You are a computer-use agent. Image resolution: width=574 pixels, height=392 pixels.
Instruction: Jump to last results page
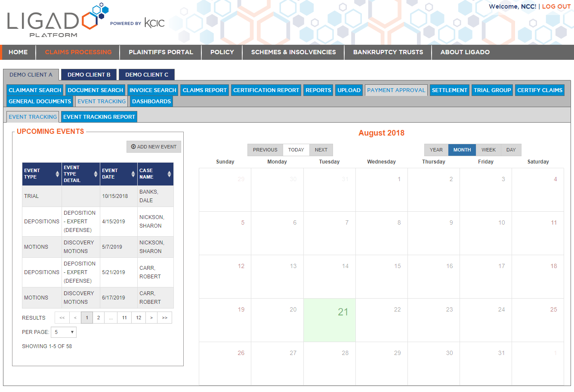pyautogui.click(x=165, y=318)
